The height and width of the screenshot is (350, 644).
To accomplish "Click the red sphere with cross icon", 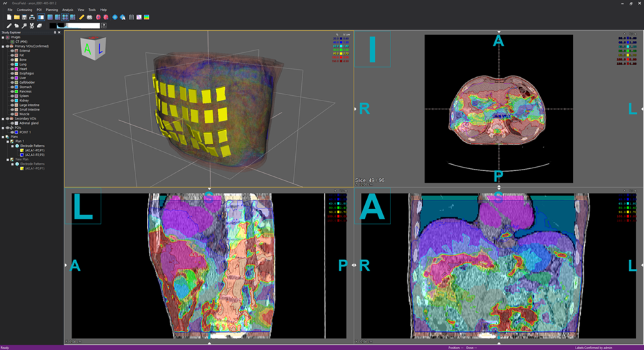I will click(x=98, y=17).
